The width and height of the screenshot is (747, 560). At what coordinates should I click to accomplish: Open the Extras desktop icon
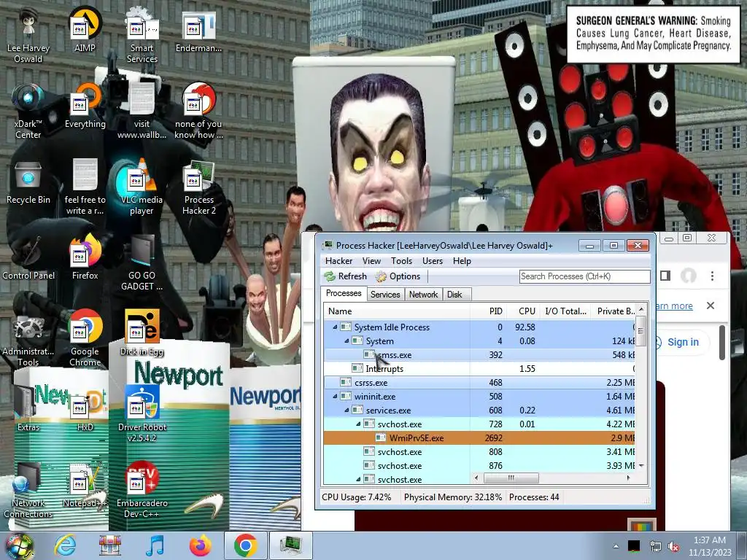pos(28,410)
